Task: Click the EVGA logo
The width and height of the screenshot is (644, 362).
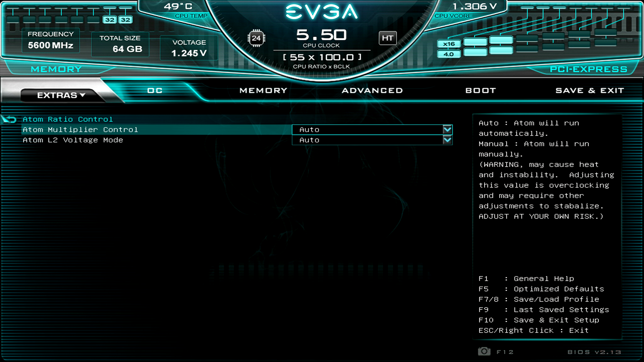Action: click(x=322, y=12)
